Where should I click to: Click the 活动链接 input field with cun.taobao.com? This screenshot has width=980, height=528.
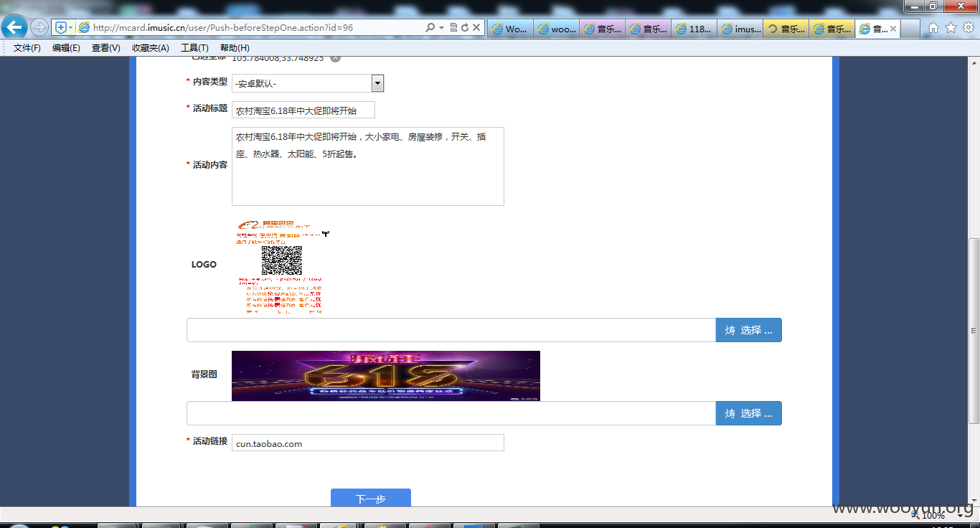click(x=368, y=443)
